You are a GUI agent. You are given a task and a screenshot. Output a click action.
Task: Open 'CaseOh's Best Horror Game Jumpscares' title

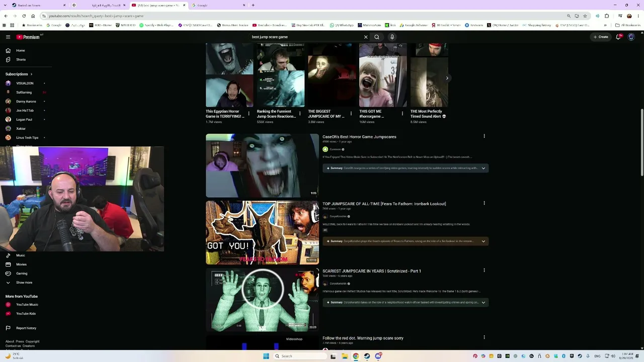359,137
